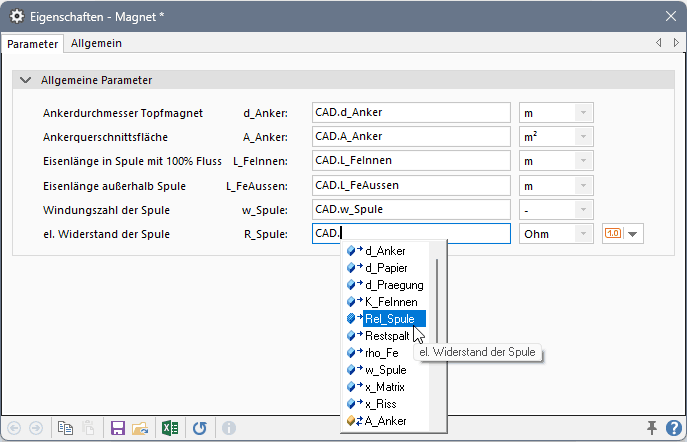Viewport: 687px width, 442px height.
Task: Select K_FeInnen from autocomplete list
Action: (385, 302)
